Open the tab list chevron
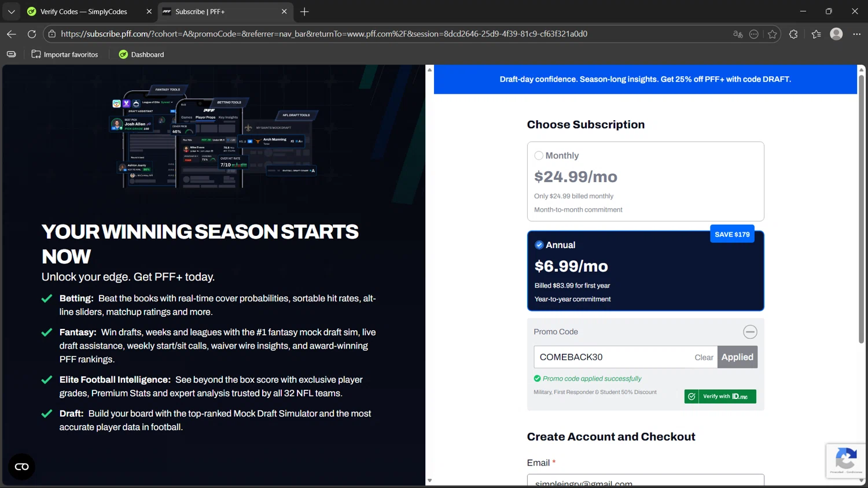The width and height of the screenshot is (868, 488). coord(11,12)
